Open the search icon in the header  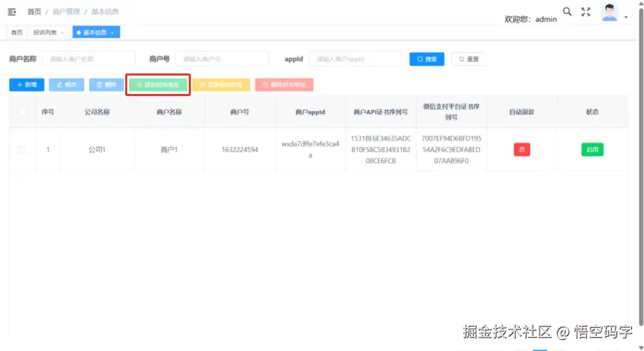(566, 11)
